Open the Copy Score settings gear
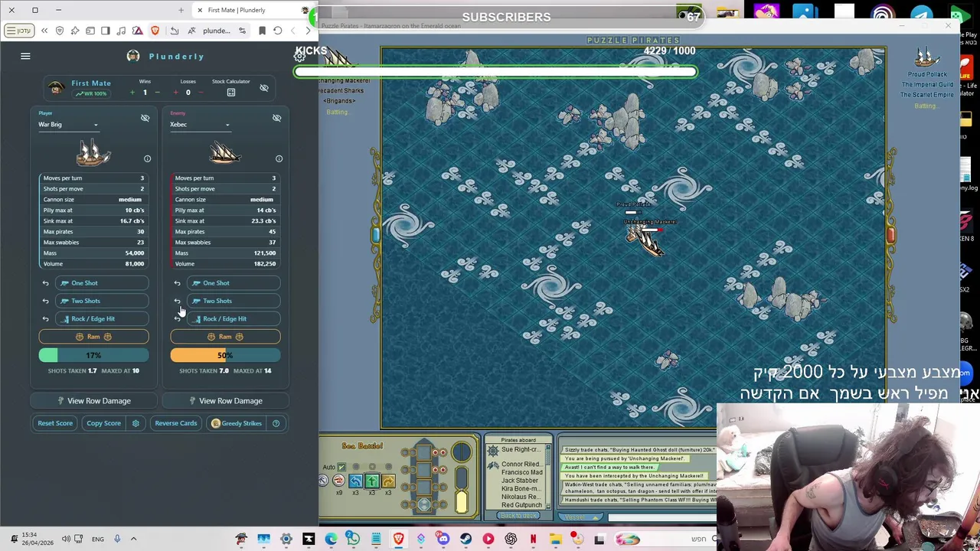 [136, 423]
